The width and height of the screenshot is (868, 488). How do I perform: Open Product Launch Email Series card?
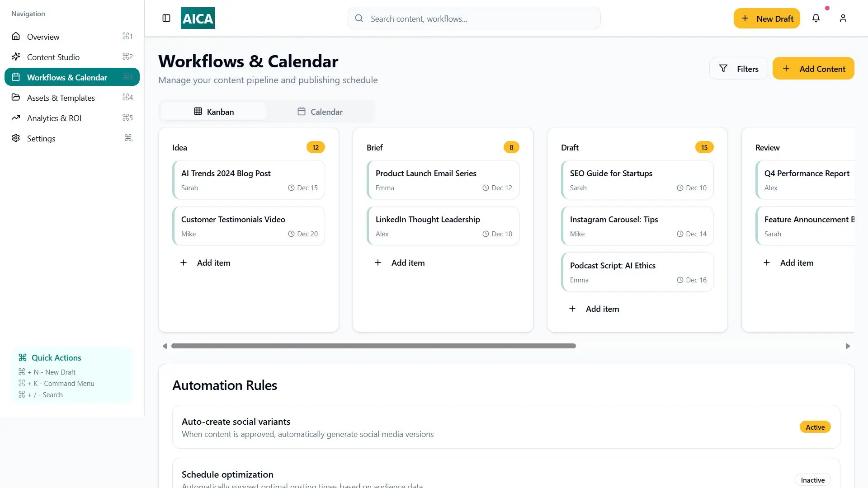[x=443, y=180]
